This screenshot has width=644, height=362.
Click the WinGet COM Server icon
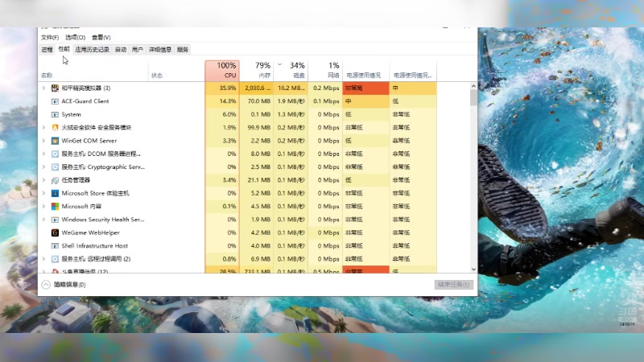[55, 141]
